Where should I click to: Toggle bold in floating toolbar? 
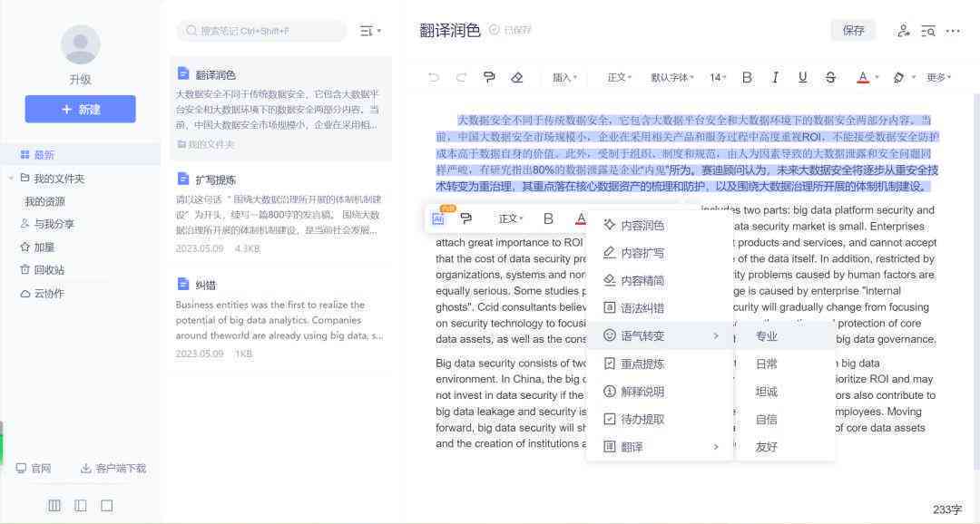point(548,218)
